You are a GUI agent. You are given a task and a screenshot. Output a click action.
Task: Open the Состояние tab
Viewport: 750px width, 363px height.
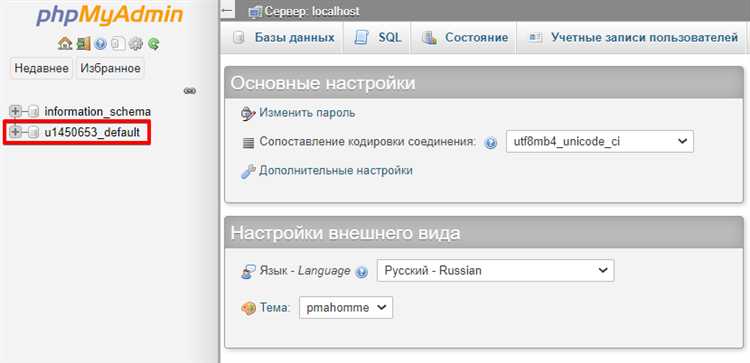tap(465, 37)
